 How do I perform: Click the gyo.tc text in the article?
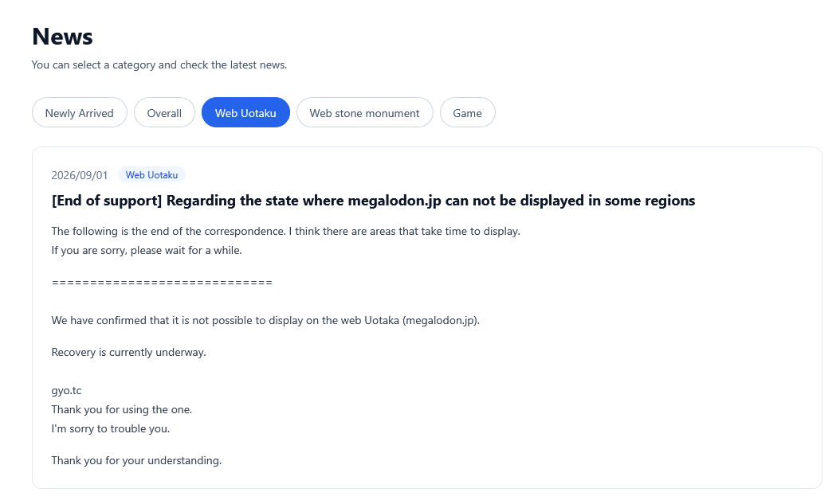pos(66,391)
